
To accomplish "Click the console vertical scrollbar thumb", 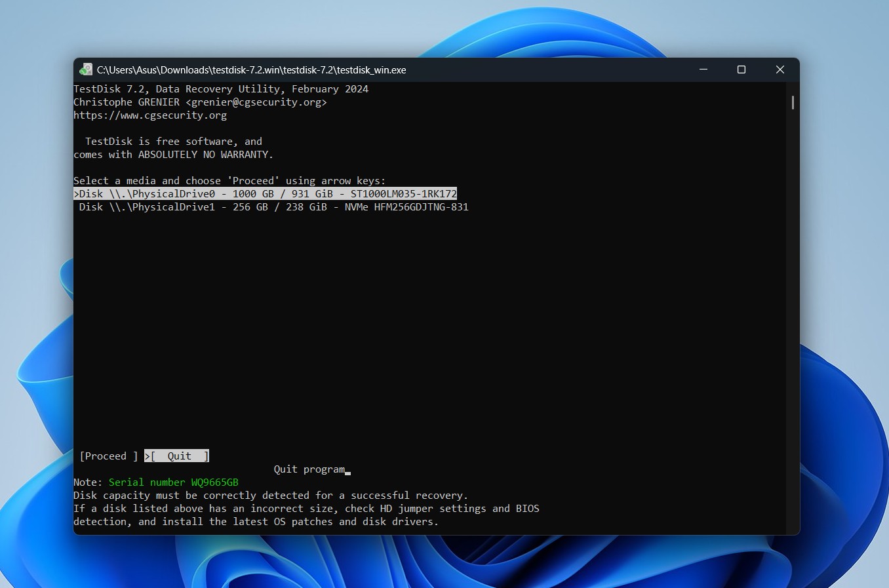I will pos(793,102).
